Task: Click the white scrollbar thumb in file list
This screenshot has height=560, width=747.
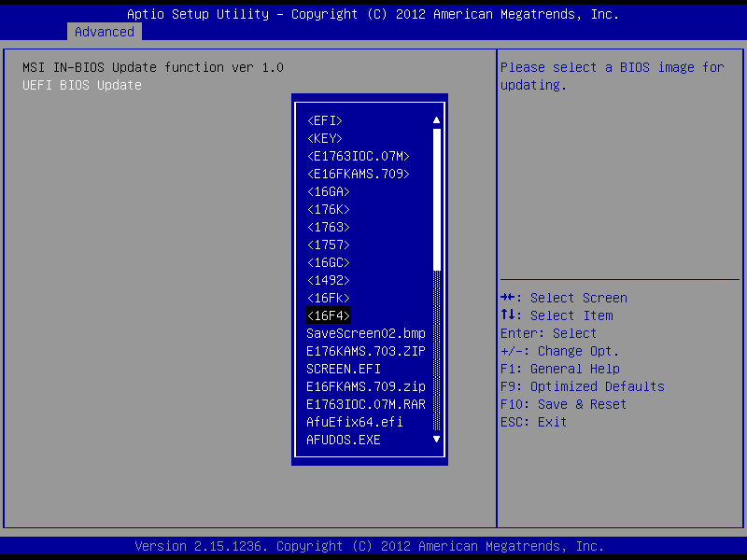Action: tap(437, 200)
